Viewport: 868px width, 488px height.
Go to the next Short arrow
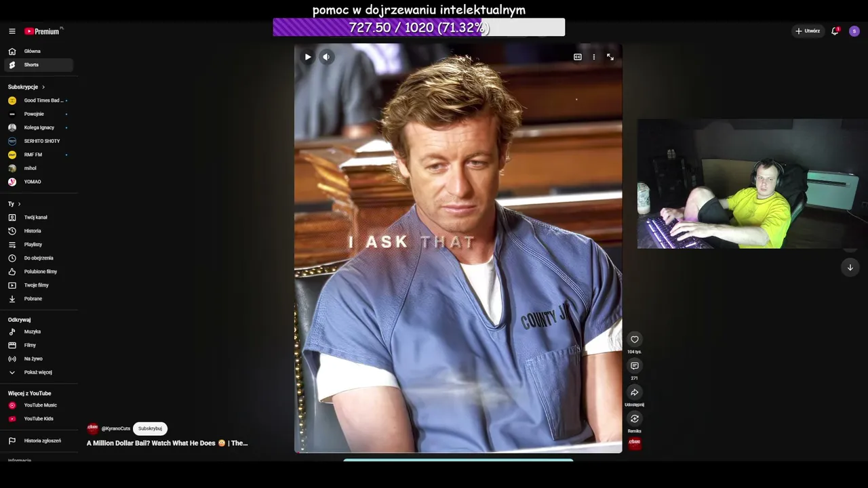(850, 268)
